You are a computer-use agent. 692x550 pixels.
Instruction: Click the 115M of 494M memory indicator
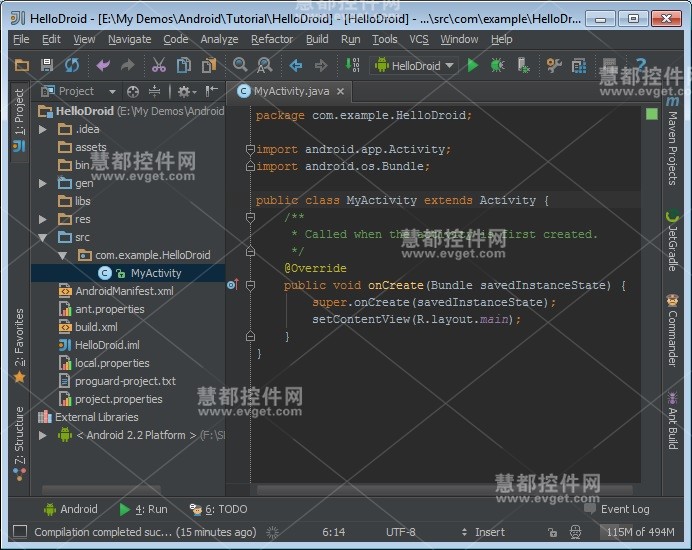pos(640,532)
